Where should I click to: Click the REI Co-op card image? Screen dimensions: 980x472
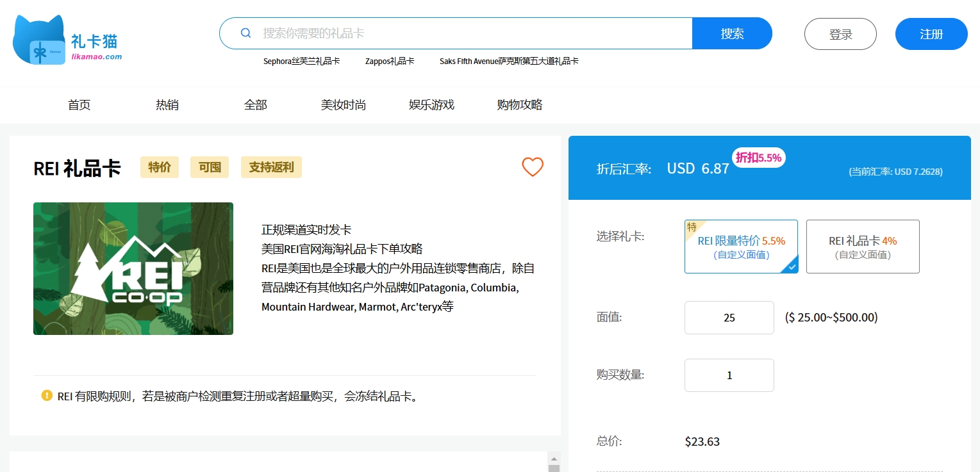tap(133, 268)
